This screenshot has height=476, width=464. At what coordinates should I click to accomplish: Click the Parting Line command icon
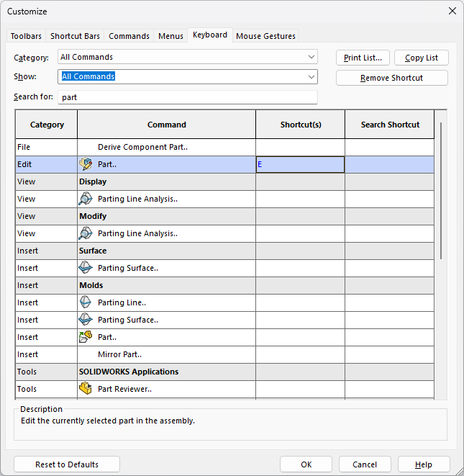coord(86,302)
